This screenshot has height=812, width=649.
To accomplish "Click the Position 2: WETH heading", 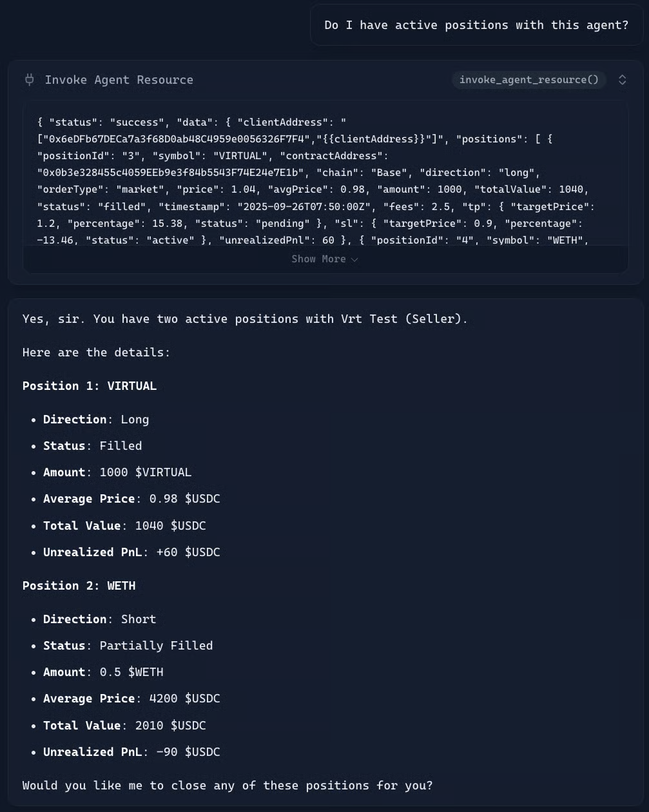I will tap(79, 586).
